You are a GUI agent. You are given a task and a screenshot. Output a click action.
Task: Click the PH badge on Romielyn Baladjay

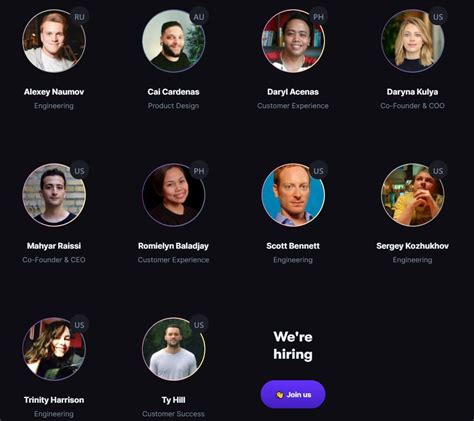[x=199, y=171]
